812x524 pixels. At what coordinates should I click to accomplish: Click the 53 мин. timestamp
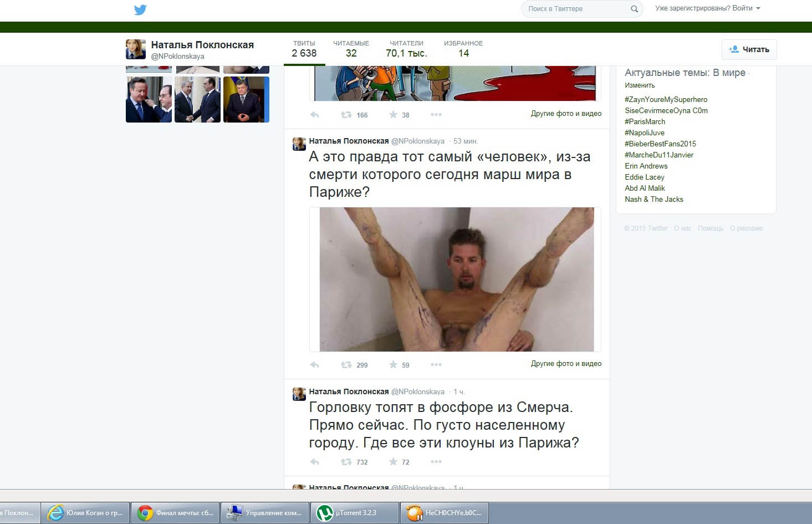coord(466,141)
